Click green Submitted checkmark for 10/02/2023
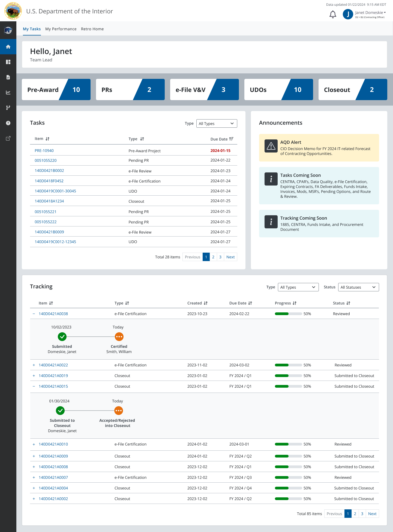The width and height of the screenshot is (393, 532). (x=62, y=337)
